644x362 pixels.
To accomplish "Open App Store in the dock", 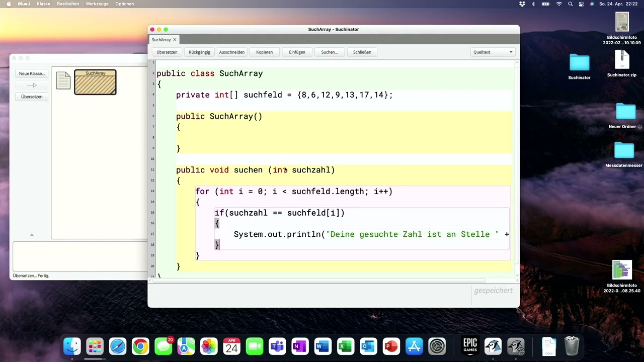I will click(x=414, y=346).
